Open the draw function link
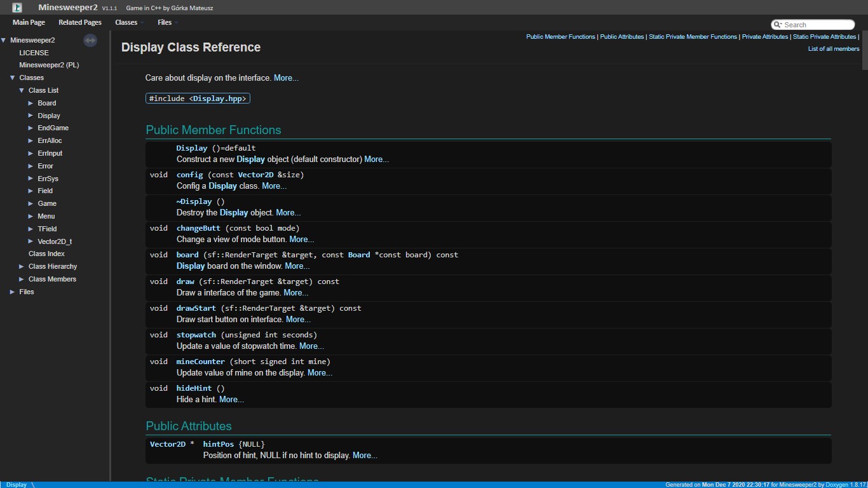 [x=186, y=281]
